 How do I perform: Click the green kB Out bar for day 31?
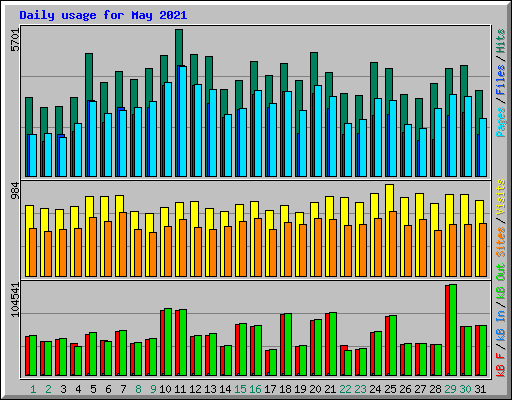pos(483,350)
